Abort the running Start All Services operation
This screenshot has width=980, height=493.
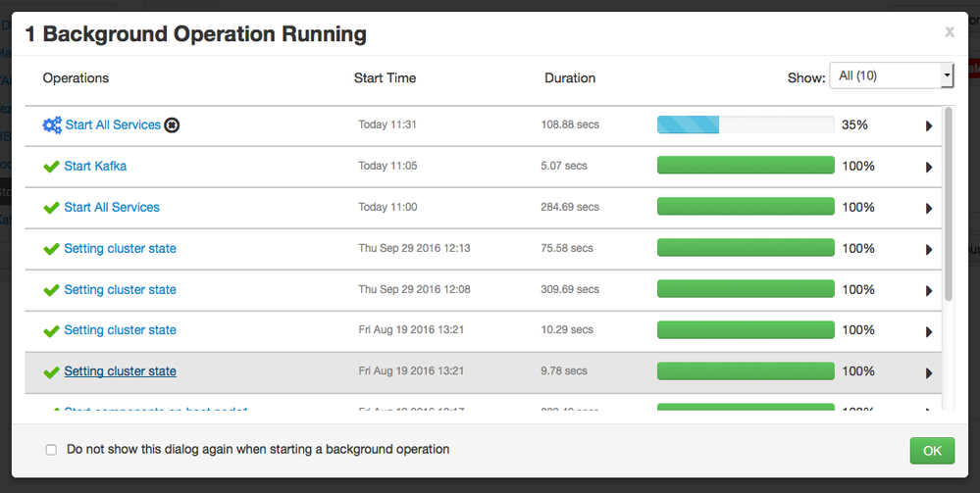pyautogui.click(x=173, y=125)
